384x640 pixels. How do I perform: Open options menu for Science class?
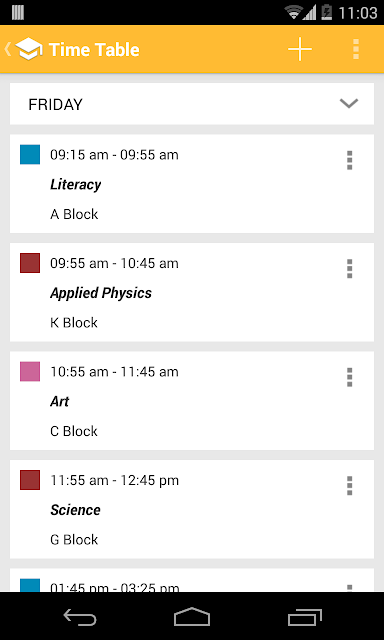coord(349,486)
